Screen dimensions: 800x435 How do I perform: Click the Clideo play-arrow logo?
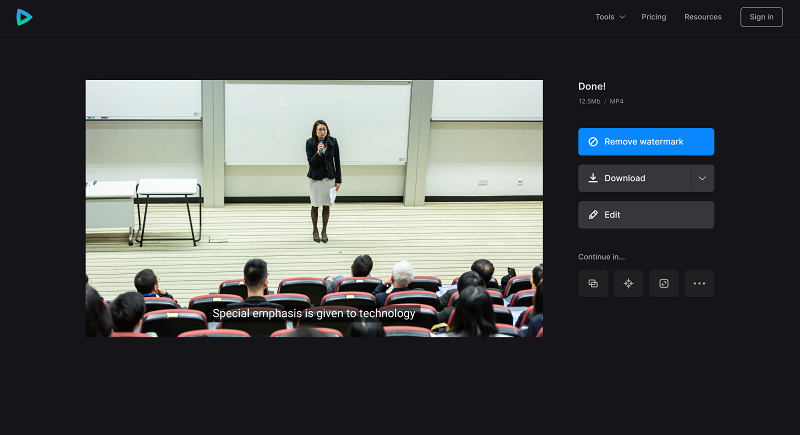point(24,17)
